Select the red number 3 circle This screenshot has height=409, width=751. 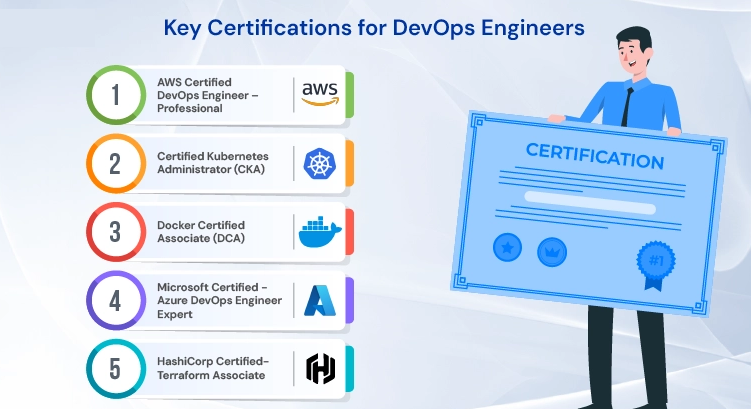click(116, 232)
